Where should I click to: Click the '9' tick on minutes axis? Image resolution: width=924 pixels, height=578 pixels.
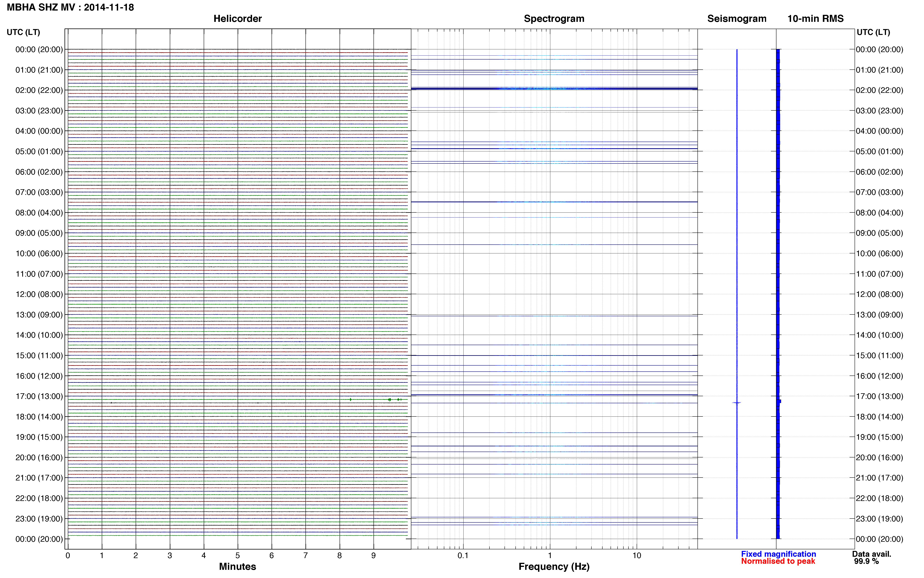click(373, 555)
